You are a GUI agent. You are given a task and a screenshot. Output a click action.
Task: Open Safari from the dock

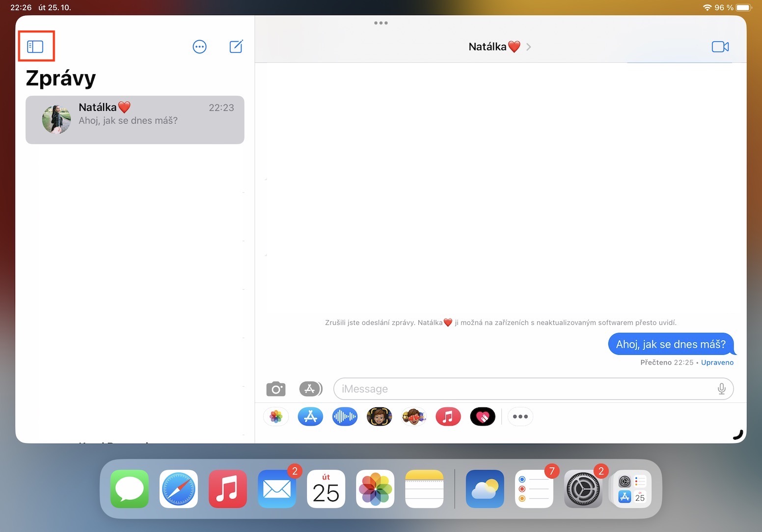coord(179,489)
